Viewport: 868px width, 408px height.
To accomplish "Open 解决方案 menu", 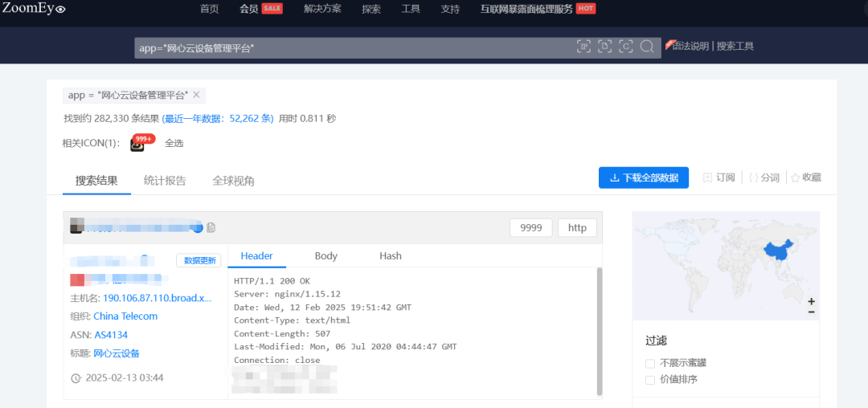I will (x=322, y=9).
